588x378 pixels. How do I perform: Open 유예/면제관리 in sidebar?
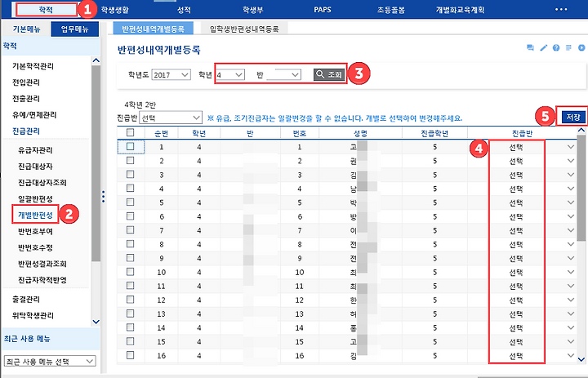point(34,114)
